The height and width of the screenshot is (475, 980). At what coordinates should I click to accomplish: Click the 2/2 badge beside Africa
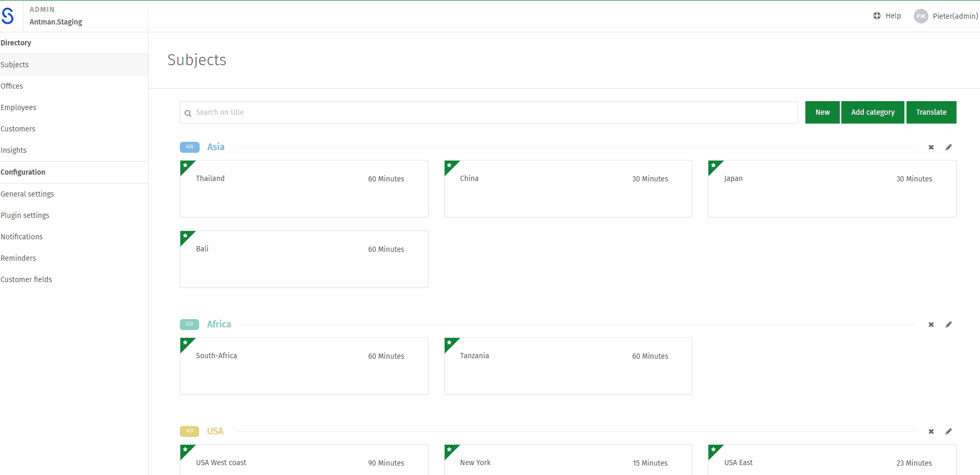(190, 324)
